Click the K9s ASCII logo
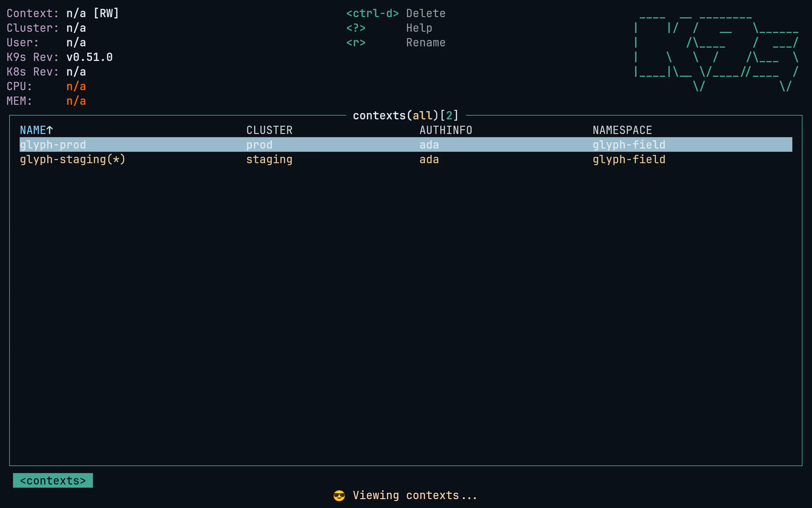Image resolution: width=812 pixels, height=508 pixels. click(x=717, y=54)
